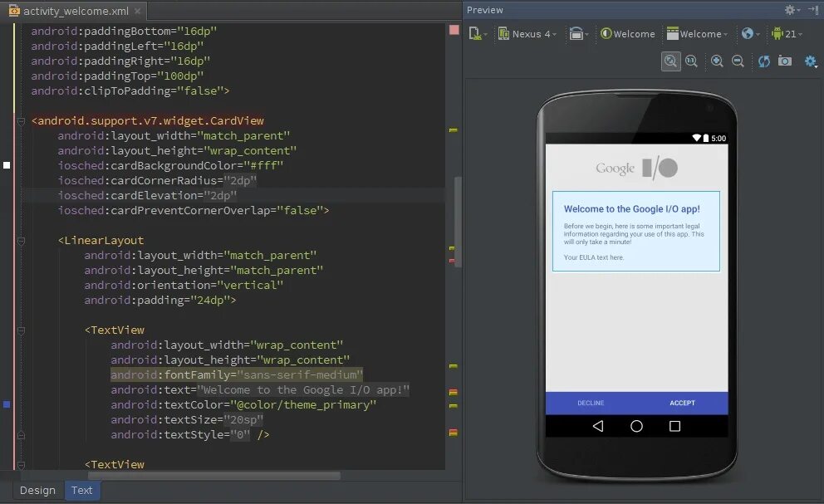Image resolution: width=824 pixels, height=504 pixels.
Task: Click the cardPreventCornerOverlap="false" line
Action: (194, 211)
